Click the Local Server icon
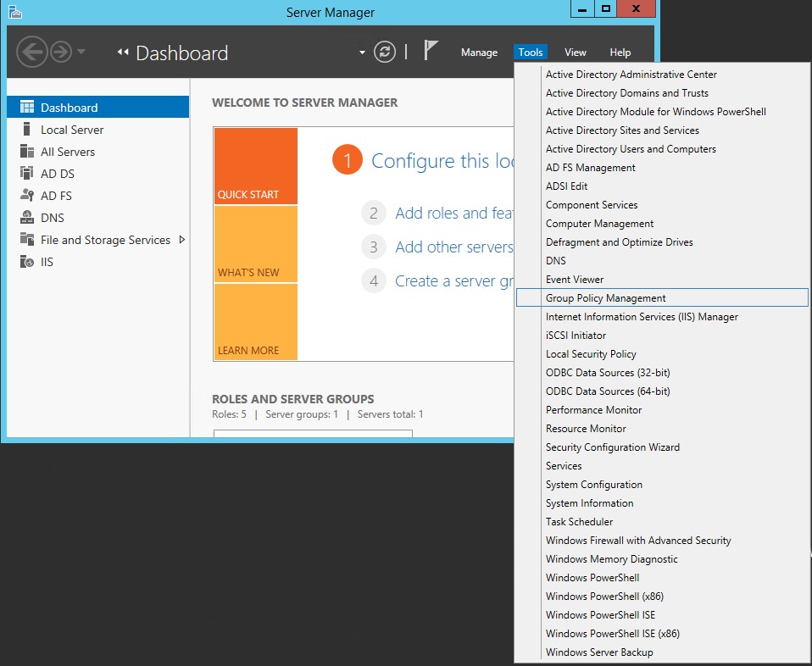Viewport: 812px width, 666px height. click(x=27, y=130)
